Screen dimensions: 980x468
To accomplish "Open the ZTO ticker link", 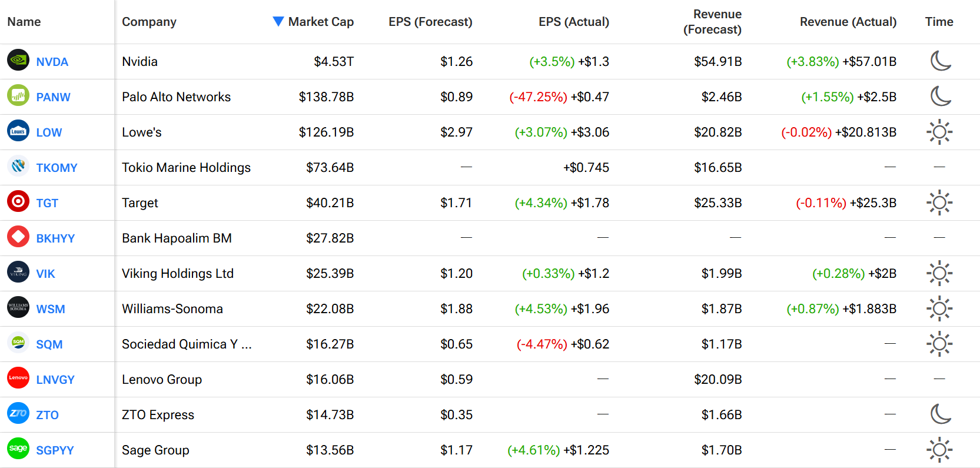I will click(48, 415).
